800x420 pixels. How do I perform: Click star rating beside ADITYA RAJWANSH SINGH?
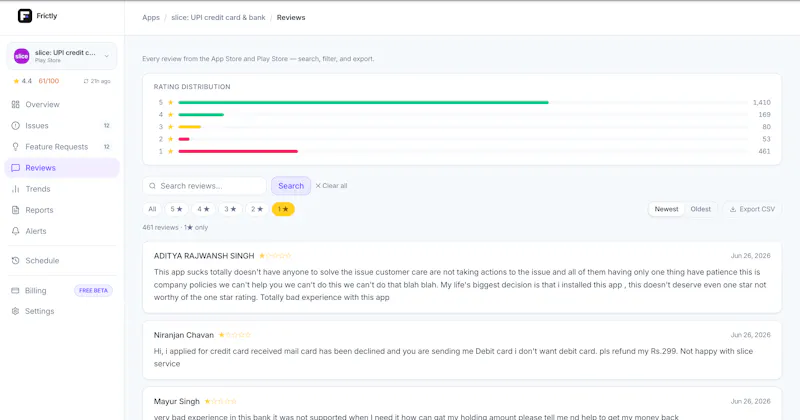(x=275, y=256)
